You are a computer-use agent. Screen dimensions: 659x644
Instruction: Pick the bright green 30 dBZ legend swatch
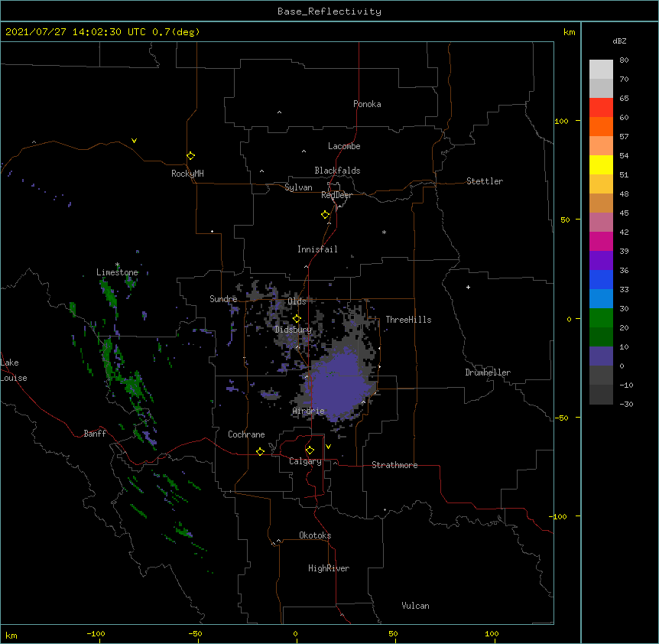(x=601, y=318)
